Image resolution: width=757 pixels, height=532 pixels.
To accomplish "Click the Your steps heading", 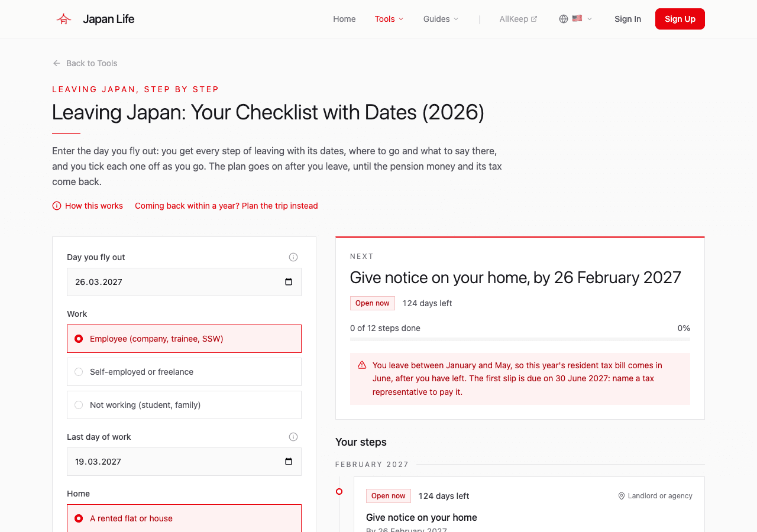I will tap(361, 442).
